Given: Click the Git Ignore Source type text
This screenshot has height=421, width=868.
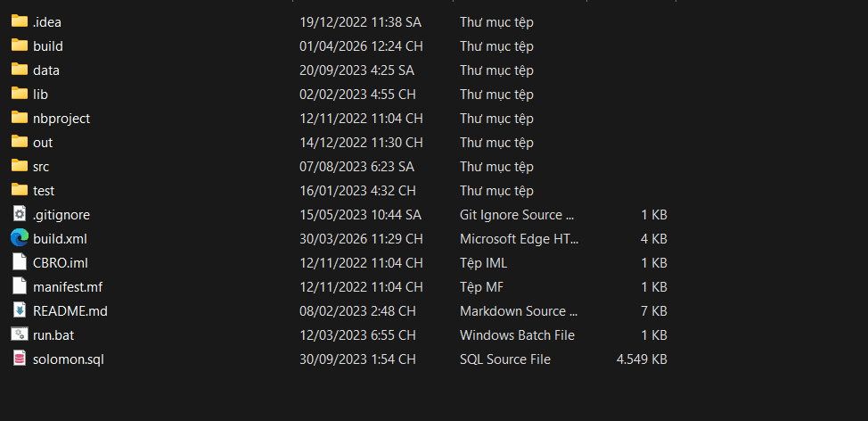Looking at the screenshot, I should (x=519, y=215).
